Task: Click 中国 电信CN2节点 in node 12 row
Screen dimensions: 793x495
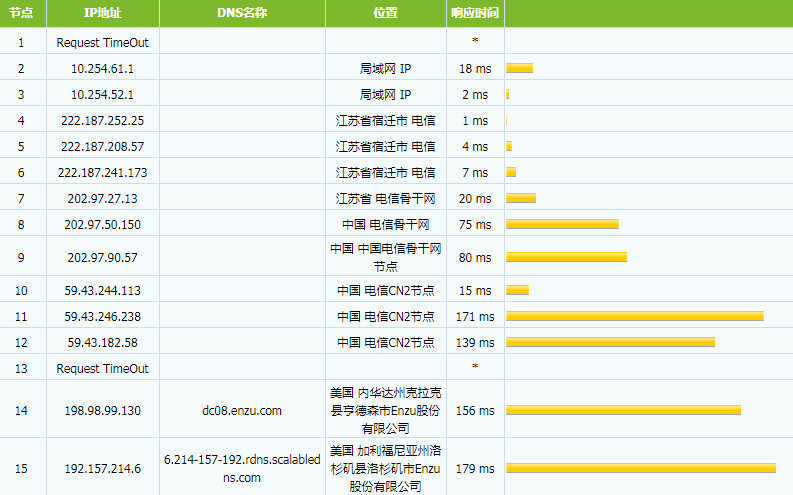Action: (x=385, y=343)
